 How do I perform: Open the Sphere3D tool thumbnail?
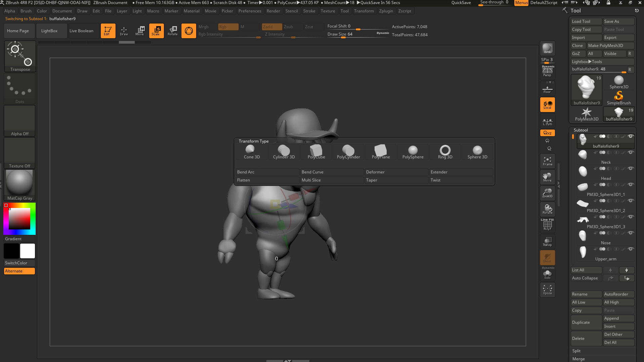pyautogui.click(x=619, y=82)
